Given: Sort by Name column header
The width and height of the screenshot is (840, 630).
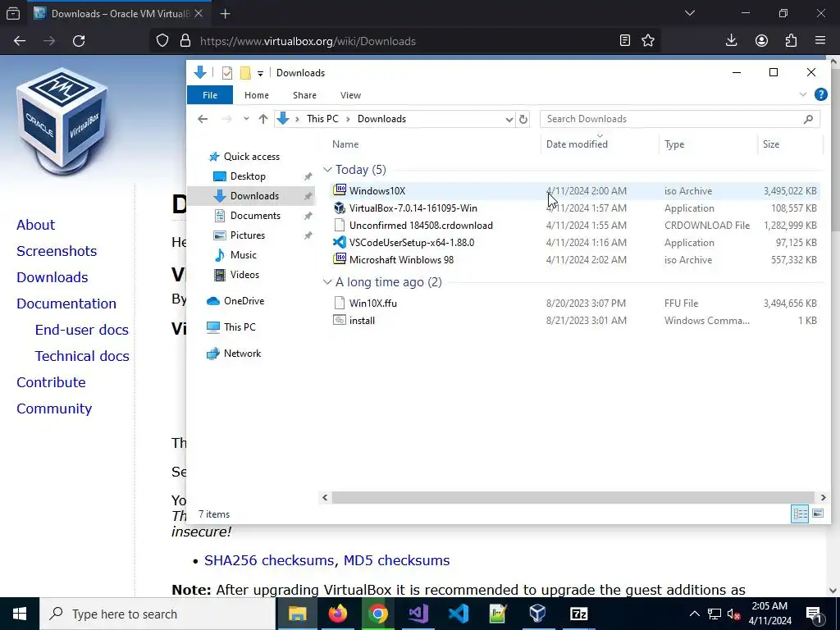Looking at the screenshot, I should (x=345, y=144).
